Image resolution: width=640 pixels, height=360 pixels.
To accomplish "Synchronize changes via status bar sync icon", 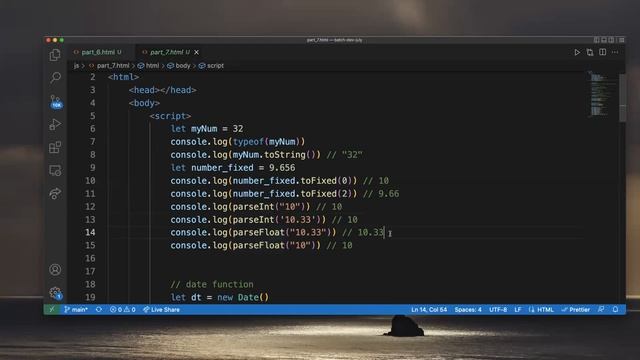I will coord(99,309).
